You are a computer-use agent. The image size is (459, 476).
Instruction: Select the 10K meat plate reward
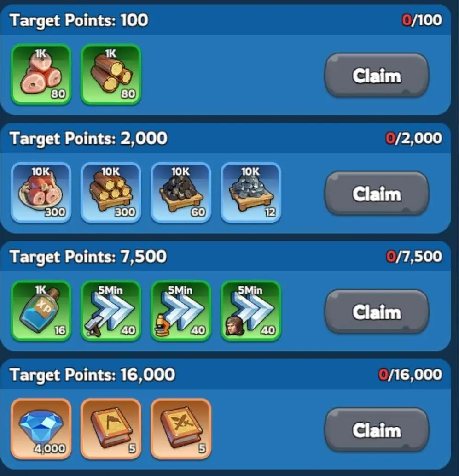coord(41,193)
